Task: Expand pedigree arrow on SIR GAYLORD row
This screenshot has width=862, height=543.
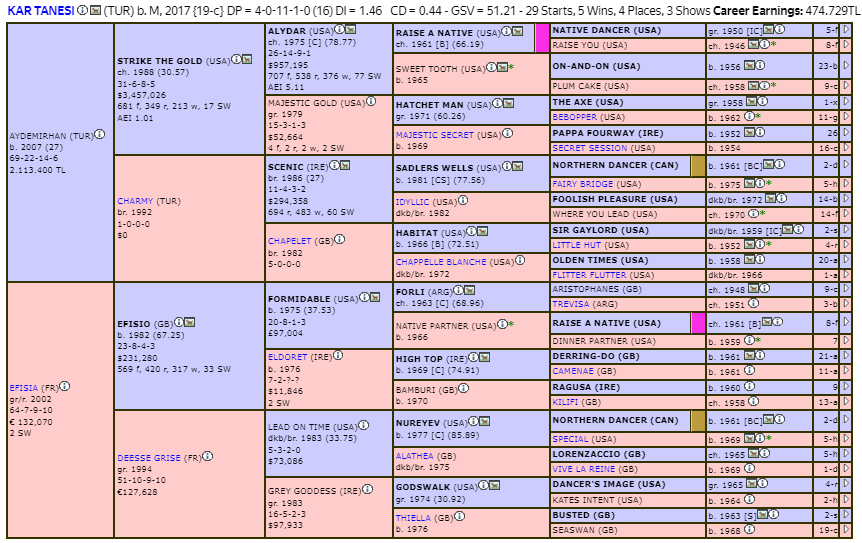Action: pos(846,229)
